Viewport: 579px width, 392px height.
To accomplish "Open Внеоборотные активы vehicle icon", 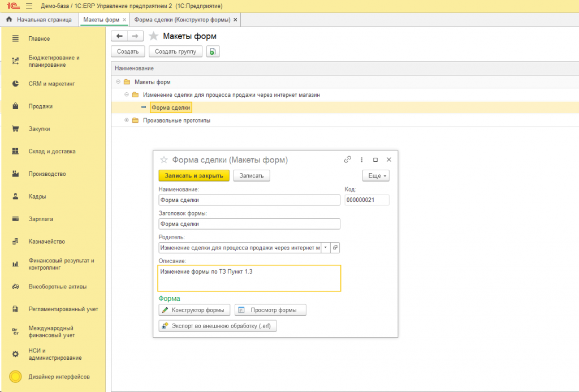I will 15,286.
